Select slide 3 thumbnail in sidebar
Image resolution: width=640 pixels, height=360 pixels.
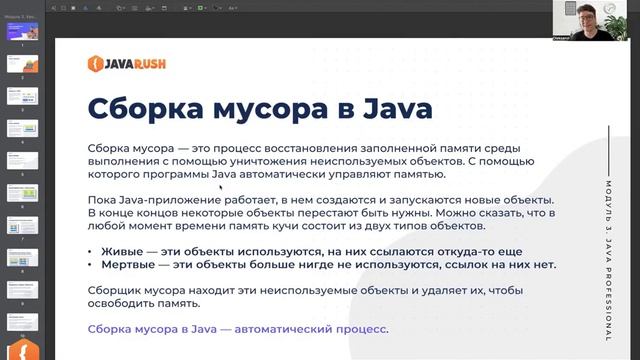tap(22, 96)
